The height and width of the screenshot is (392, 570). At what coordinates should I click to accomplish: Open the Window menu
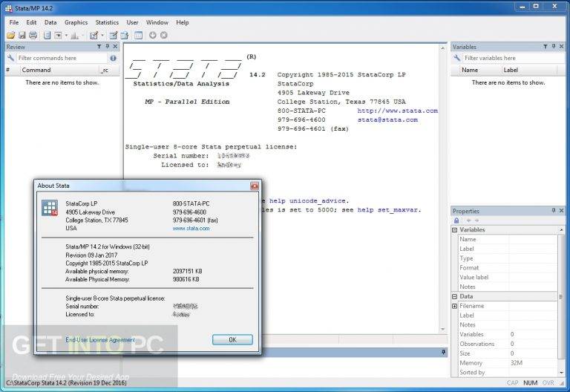pyautogui.click(x=157, y=22)
